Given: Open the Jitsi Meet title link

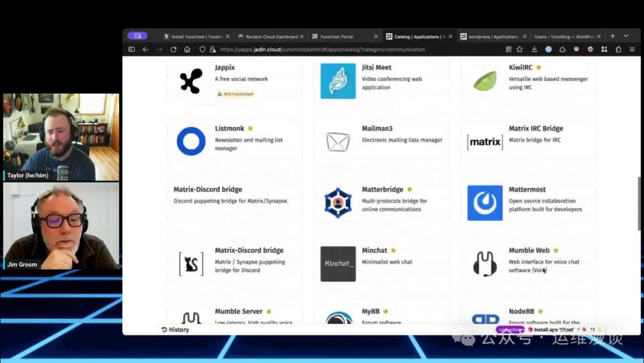Looking at the screenshot, I should click(376, 67).
